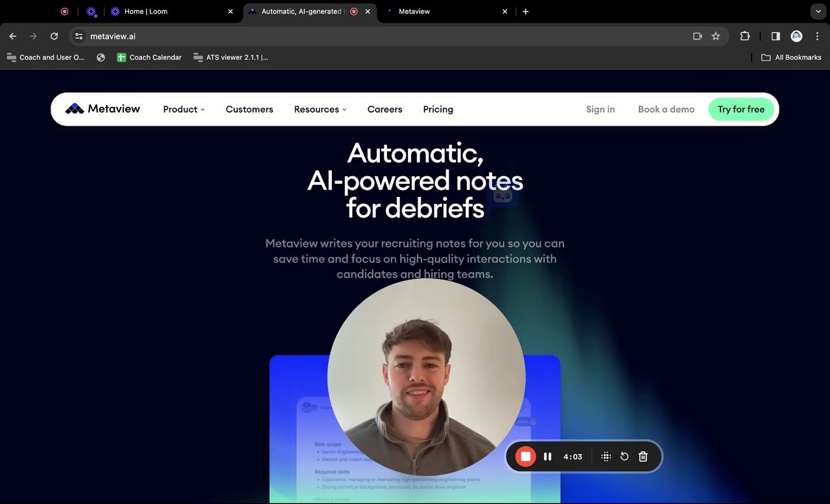Click the 4:03 recording timer
This screenshot has height=504, width=830.
tap(573, 457)
